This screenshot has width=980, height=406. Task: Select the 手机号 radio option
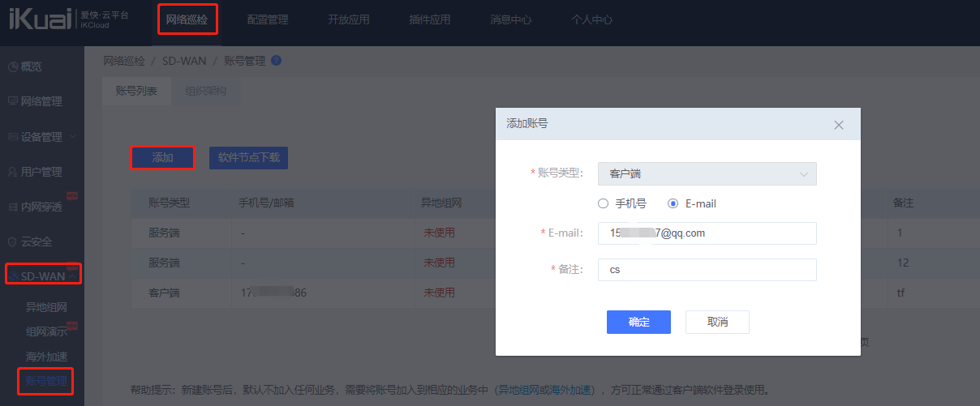tap(603, 203)
